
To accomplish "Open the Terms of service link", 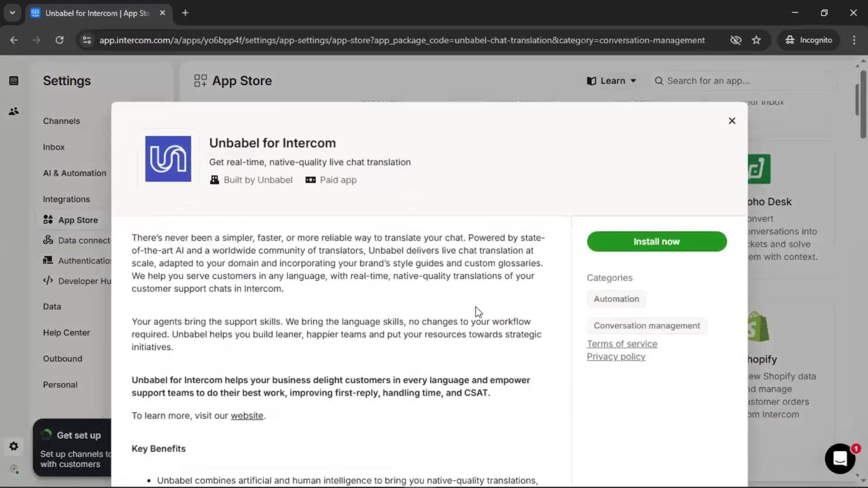I will (x=622, y=344).
